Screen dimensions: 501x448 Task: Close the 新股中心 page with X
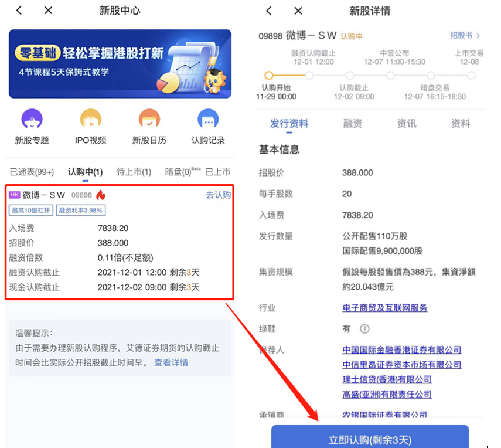tap(48, 11)
